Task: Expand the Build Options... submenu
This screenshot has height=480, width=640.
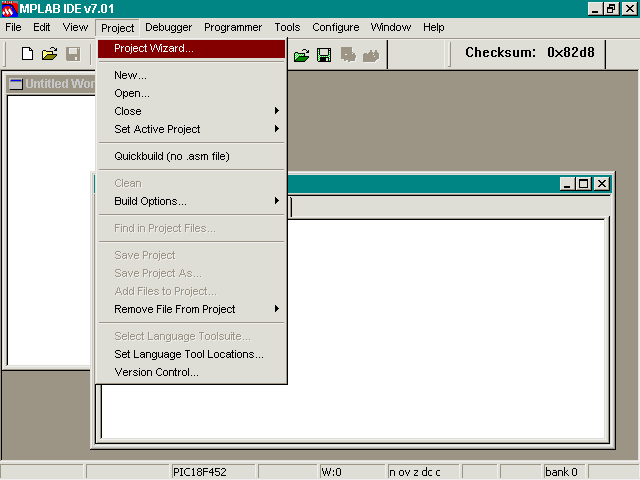Action: pyautogui.click(x=191, y=201)
